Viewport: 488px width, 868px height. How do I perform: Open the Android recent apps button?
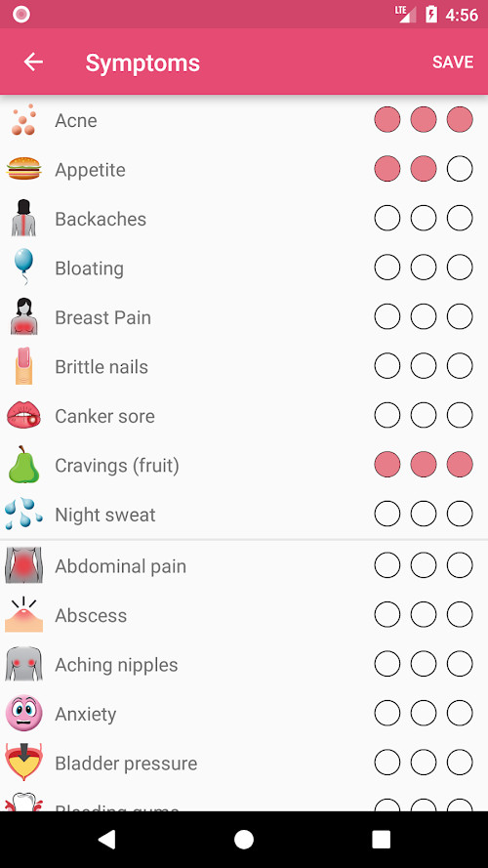pyautogui.click(x=381, y=840)
